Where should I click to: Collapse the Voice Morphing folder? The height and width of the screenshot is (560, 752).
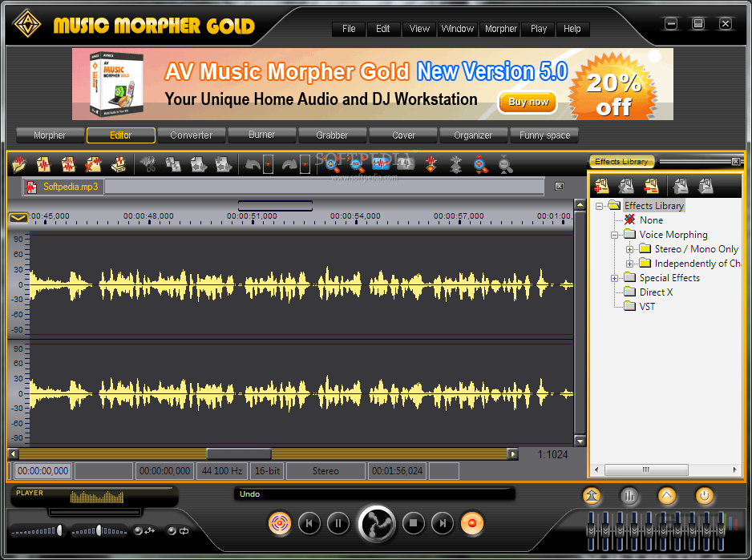[x=614, y=235]
